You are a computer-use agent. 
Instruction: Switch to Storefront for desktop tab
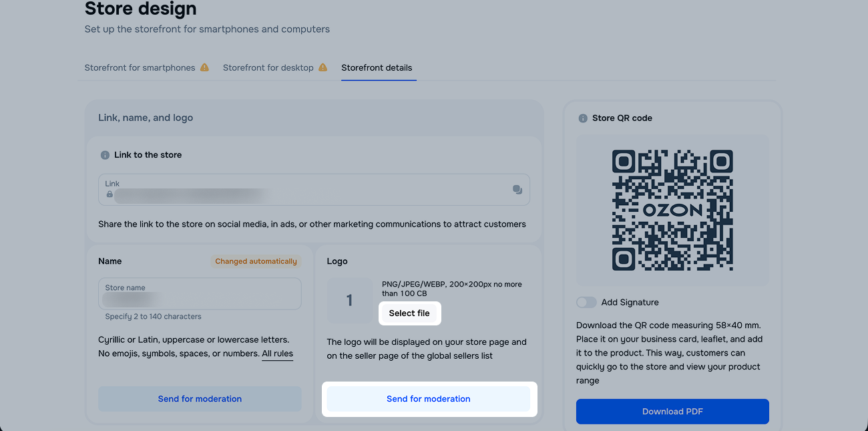(x=268, y=67)
